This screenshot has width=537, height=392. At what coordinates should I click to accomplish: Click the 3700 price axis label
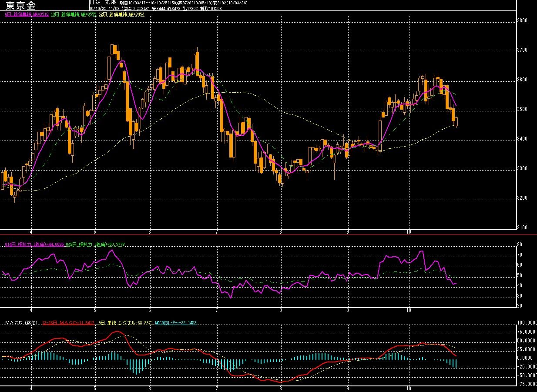click(522, 50)
